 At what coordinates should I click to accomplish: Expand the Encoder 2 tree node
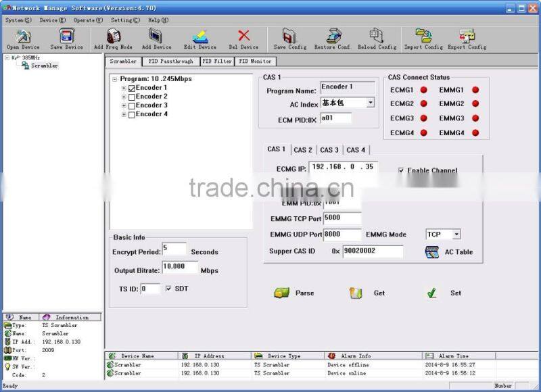pos(124,97)
